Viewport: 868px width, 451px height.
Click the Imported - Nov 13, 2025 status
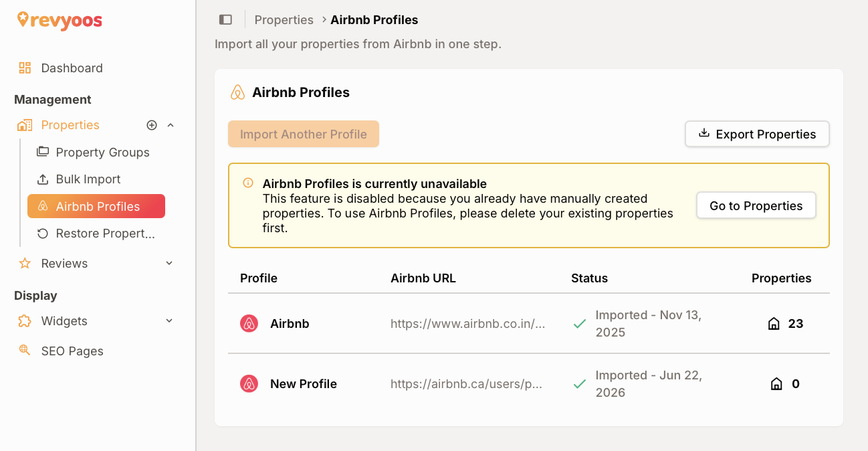click(649, 324)
